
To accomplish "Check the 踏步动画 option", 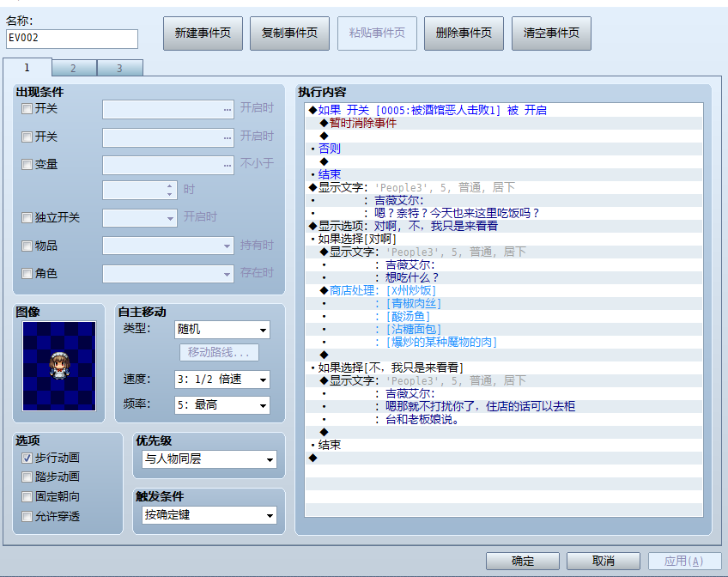I will [x=27, y=477].
